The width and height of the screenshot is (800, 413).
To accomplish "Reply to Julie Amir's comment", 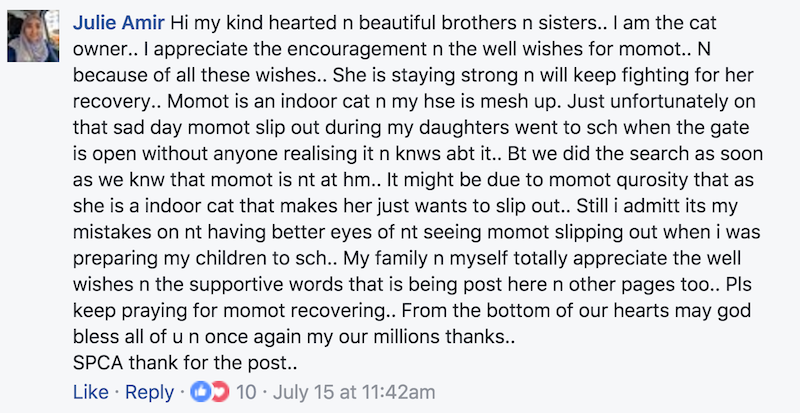I will tap(148, 392).
